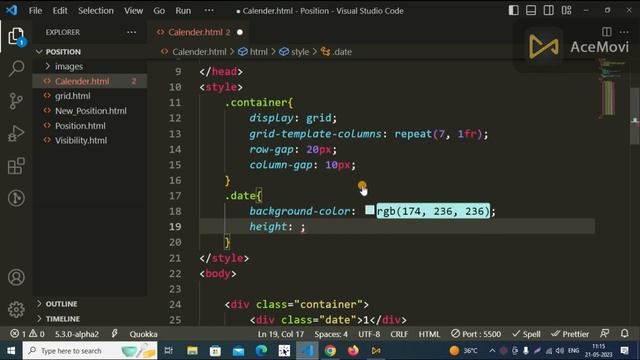The width and height of the screenshot is (640, 360).
Task: Click the Windows search box
Action: click(x=90, y=351)
